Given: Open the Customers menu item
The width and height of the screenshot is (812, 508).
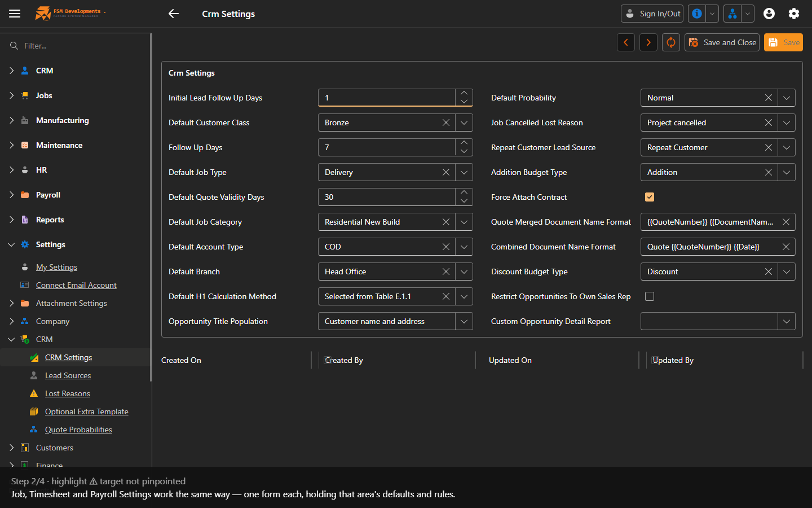Looking at the screenshot, I should (54, 448).
